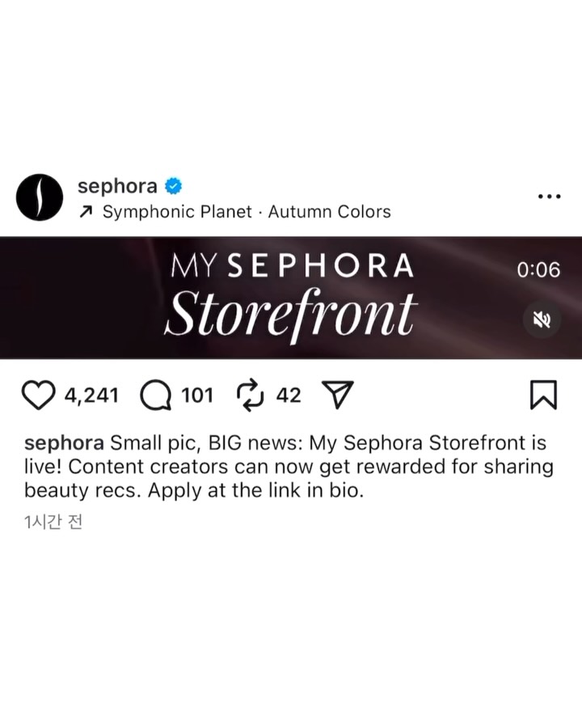Click the My Sephora Storefront video
582x728 pixels.
(x=291, y=298)
